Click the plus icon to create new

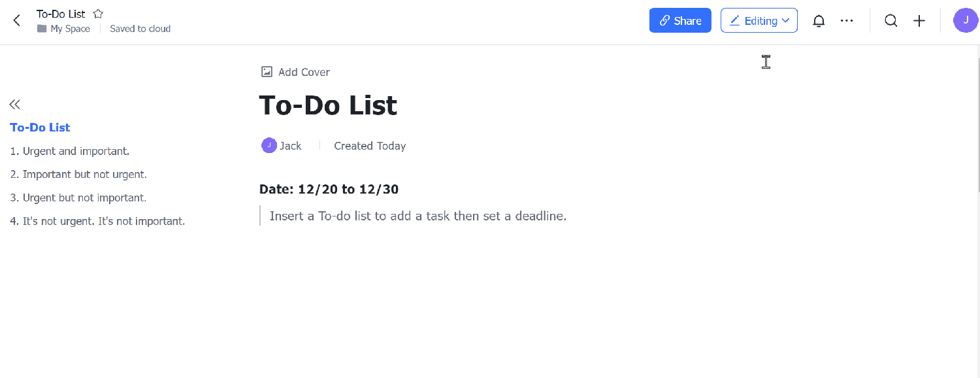[919, 21]
